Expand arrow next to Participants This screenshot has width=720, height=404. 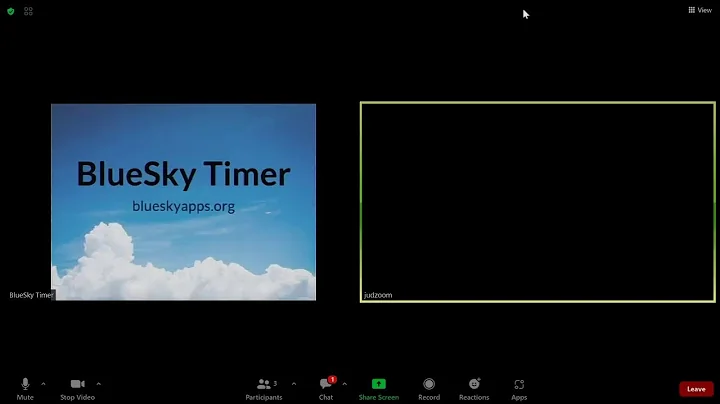click(294, 384)
